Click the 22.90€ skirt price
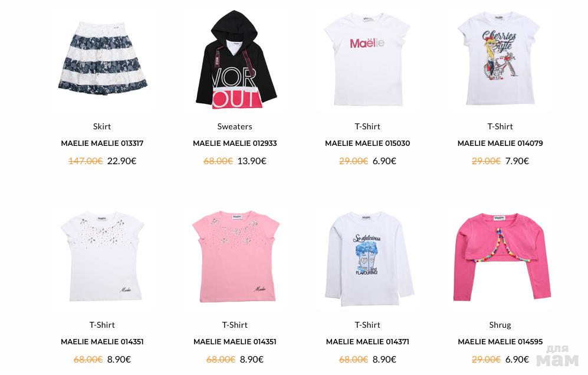Viewport: 588px width, 375px height. (122, 161)
